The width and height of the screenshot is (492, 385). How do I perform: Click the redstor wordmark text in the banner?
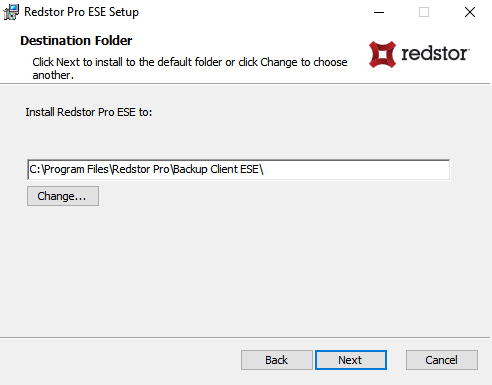pos(435,53)
